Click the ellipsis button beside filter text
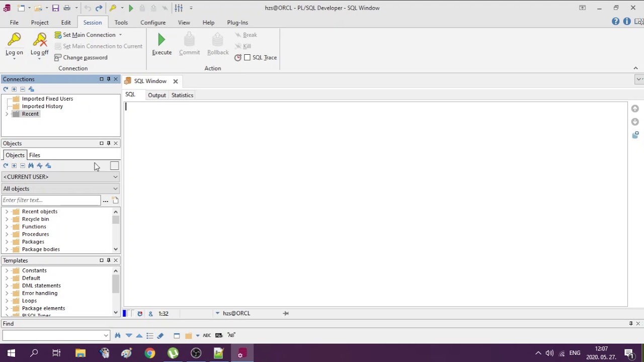The width and height of the screenshot is (644, 362). pos(105,200)
